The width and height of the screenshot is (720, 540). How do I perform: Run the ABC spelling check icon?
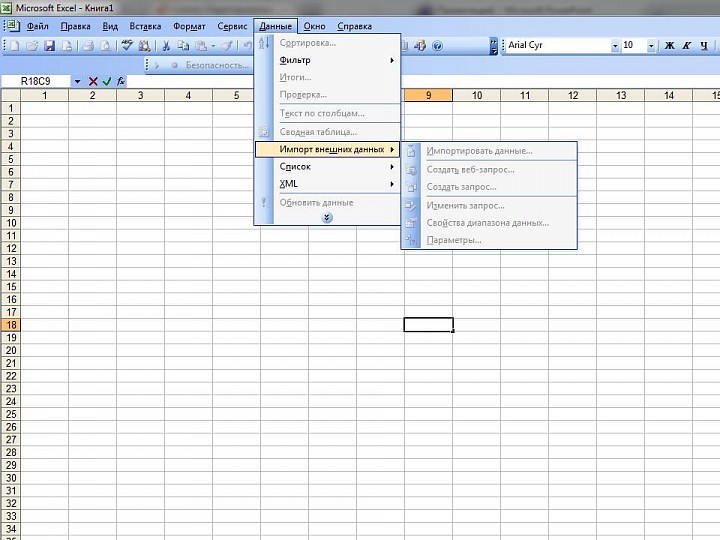pos(127,45)
